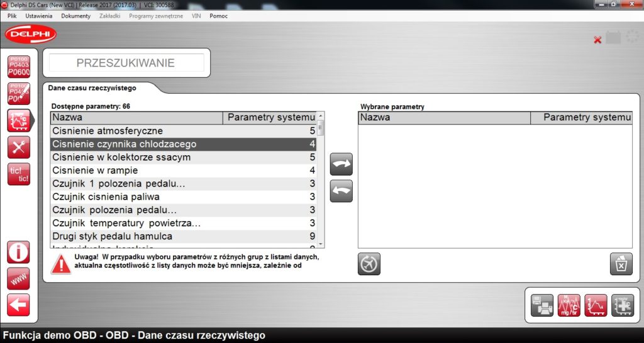Image resolution: width=644 pixels, height=343 pixels.
Task: Open the www web icon
Action: pyautogui.click(x=18, y=278)
